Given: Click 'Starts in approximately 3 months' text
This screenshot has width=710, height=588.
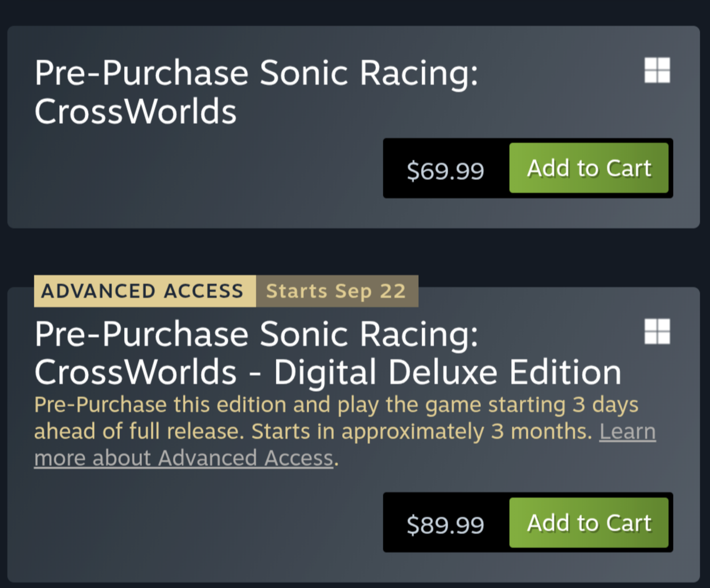Looking at the screenshot, I should coord(421,432).
